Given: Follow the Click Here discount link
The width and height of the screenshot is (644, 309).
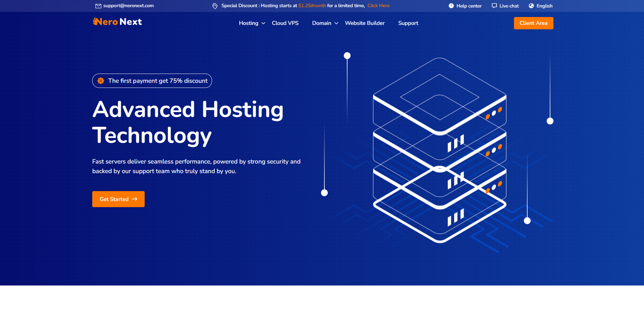Looking at the screenshot, I should pos(378,6).
